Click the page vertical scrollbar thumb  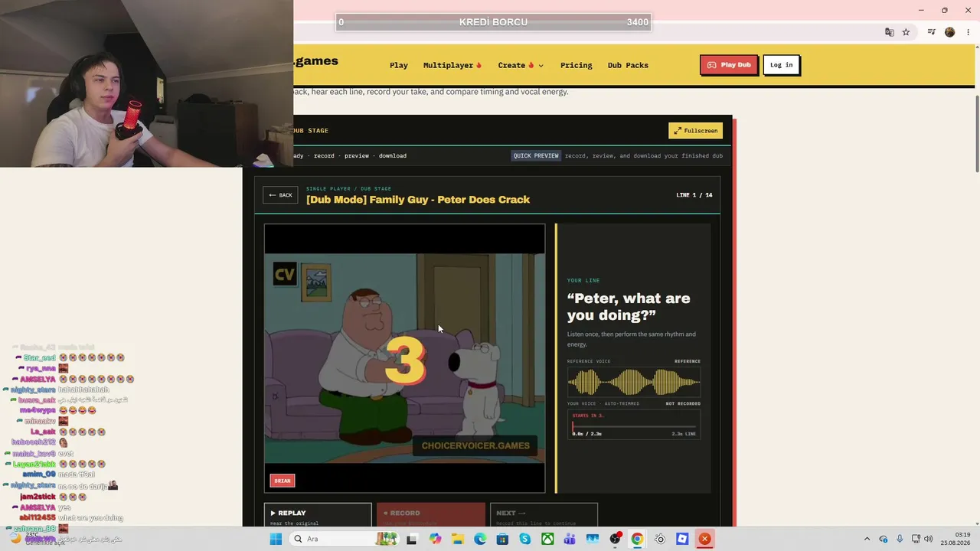[x=976, y=134]
